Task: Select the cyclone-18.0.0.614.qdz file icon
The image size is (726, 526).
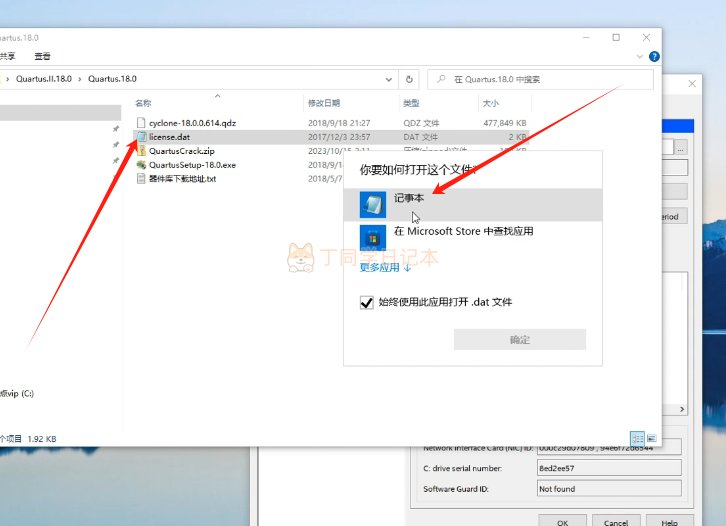Action: [x=141, y=123]
